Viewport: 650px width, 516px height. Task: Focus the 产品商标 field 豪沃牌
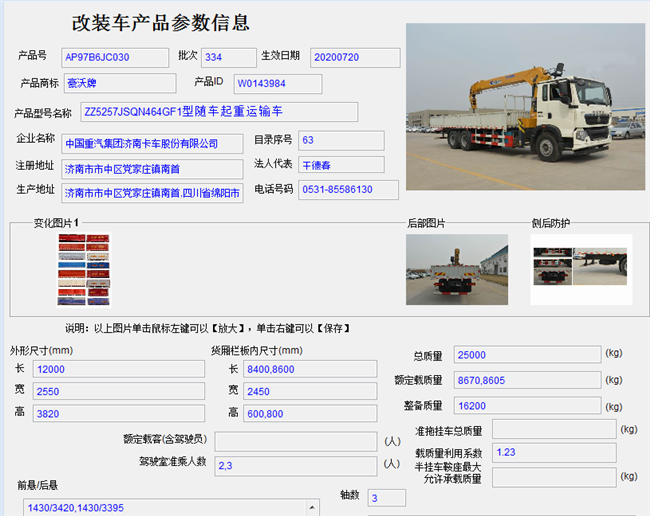point(119,83)
